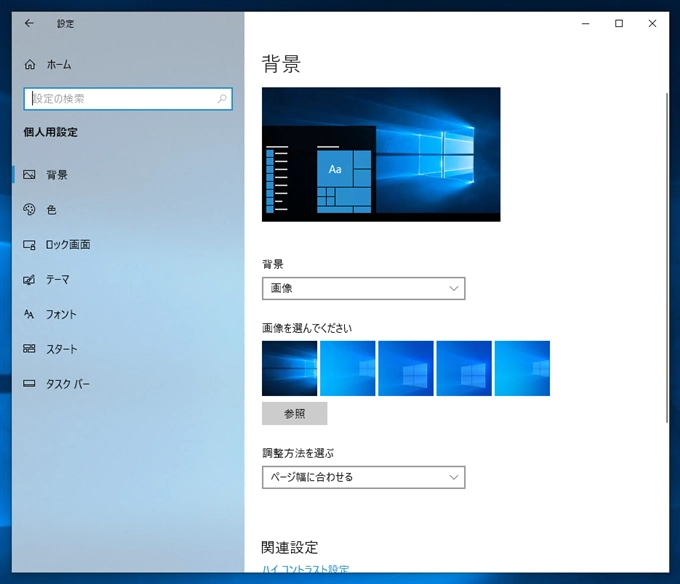Select the フォント icon
Viewport: 680px width, 584px height.
tap(29, 314)
